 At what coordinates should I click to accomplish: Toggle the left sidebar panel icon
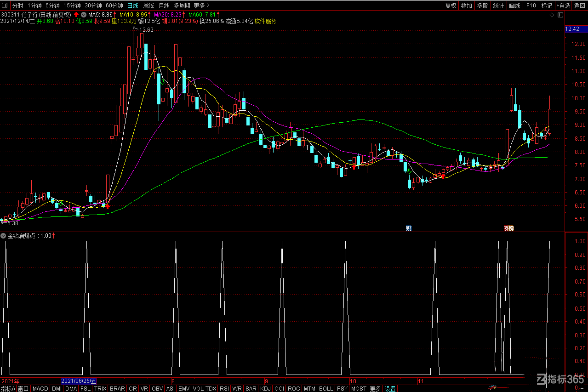(x=6, y=6)
